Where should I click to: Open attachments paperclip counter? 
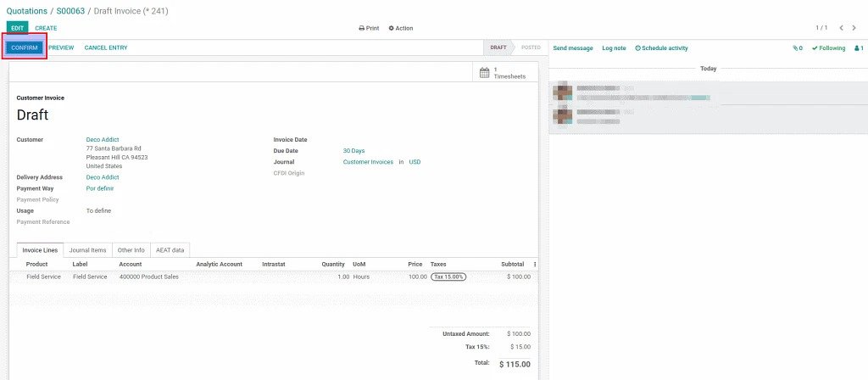click(x=798, y=48)
